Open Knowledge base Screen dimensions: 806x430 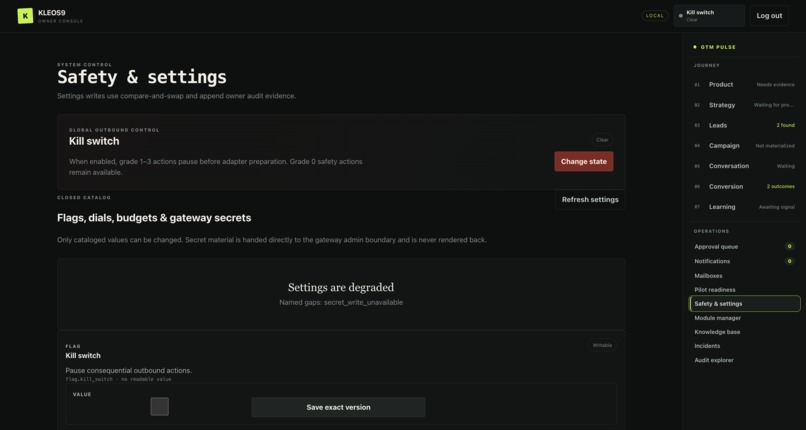744,332
